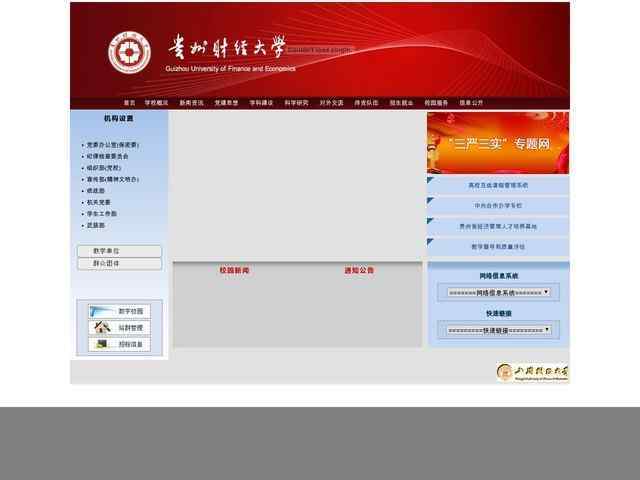Open the house-icon 站群管理 link
This screenshot has width=640, height=480.
coord(119,328)
